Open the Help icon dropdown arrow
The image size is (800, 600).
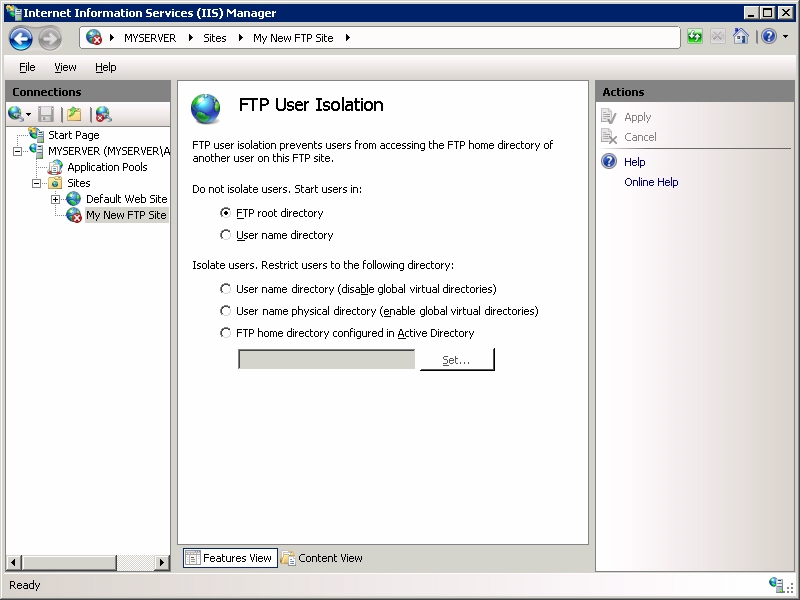coord(785,37)
